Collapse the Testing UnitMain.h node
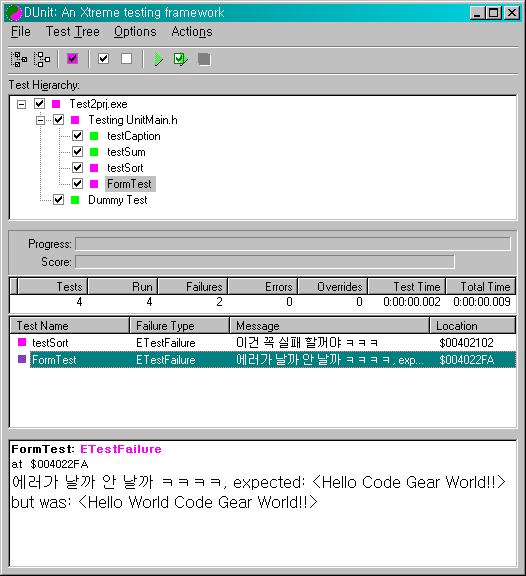The image size is (526, 576). point(40,120)
